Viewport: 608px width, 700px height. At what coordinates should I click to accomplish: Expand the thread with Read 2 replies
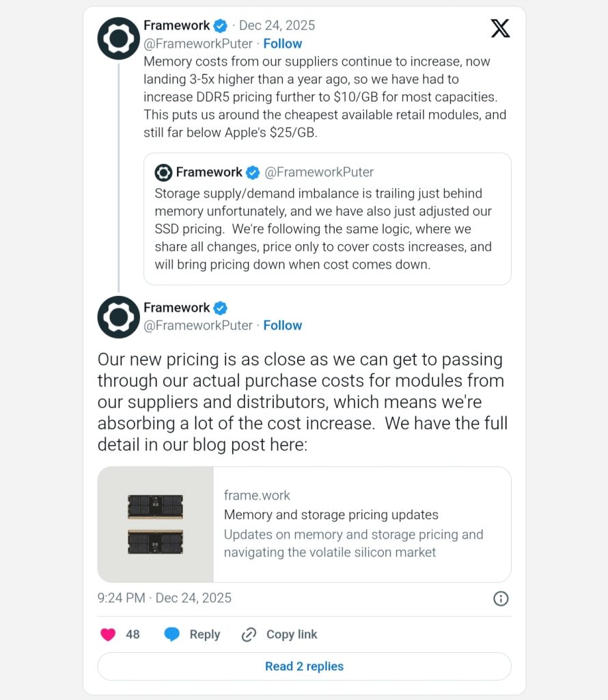point(304,667)
